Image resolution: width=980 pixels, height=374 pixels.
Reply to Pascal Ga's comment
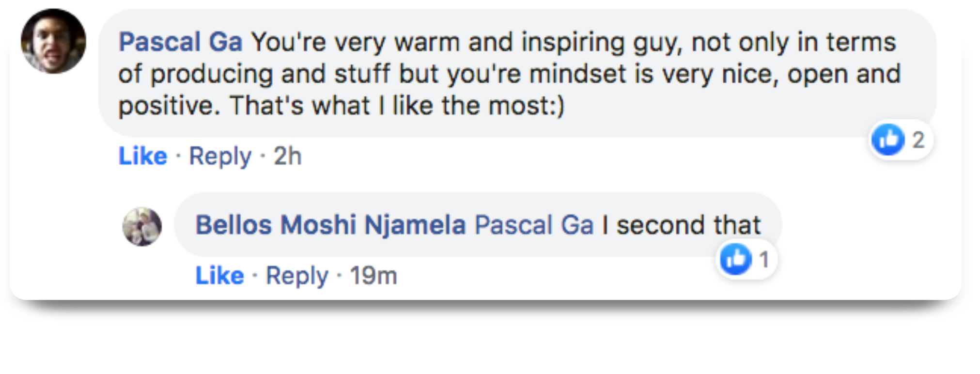pos(220,156)
